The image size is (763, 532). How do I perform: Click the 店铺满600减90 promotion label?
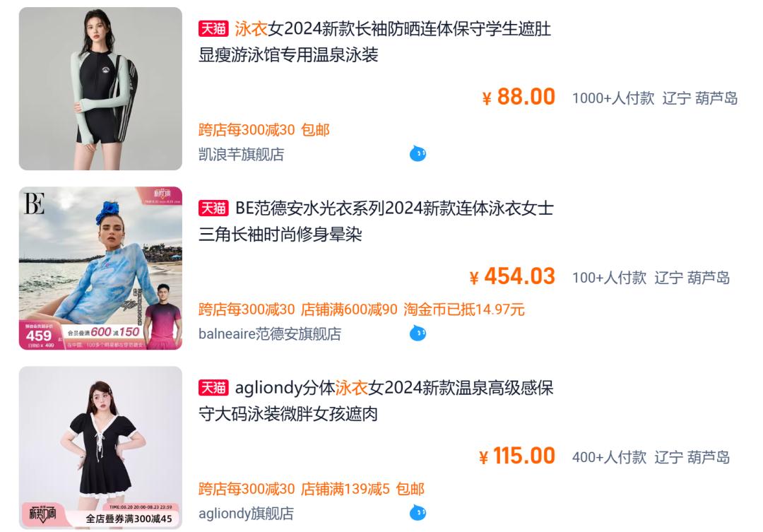(349, 309)
